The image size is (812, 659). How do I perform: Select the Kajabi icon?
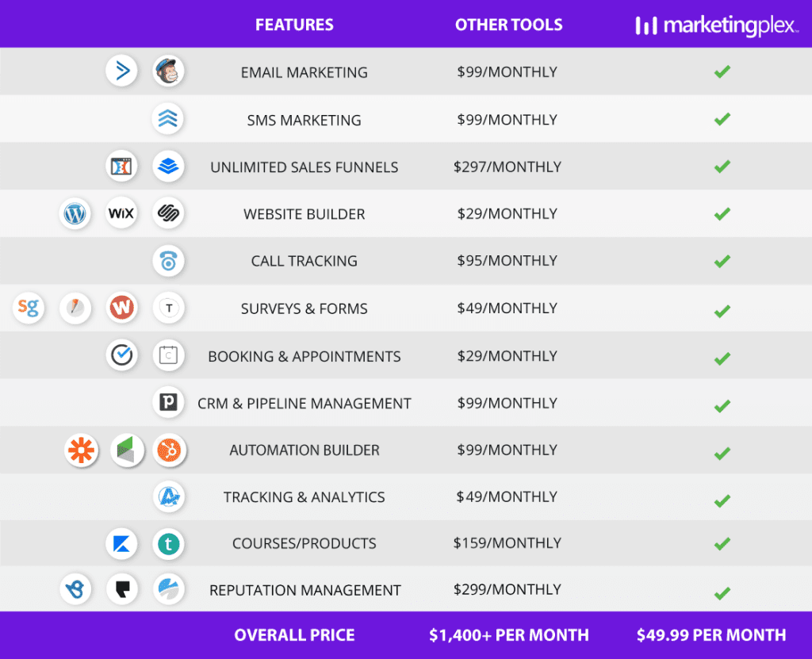coord(121,543)
